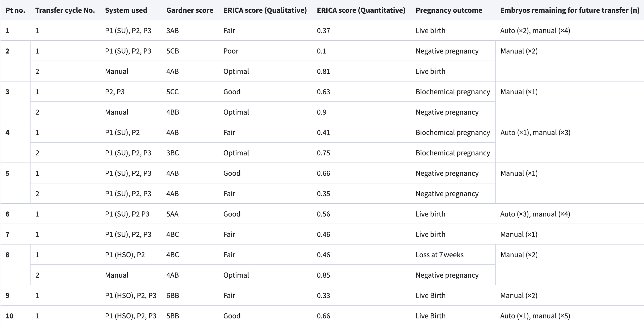Click 'ERICA score (Quantitative)' header

tap(361, 10)
